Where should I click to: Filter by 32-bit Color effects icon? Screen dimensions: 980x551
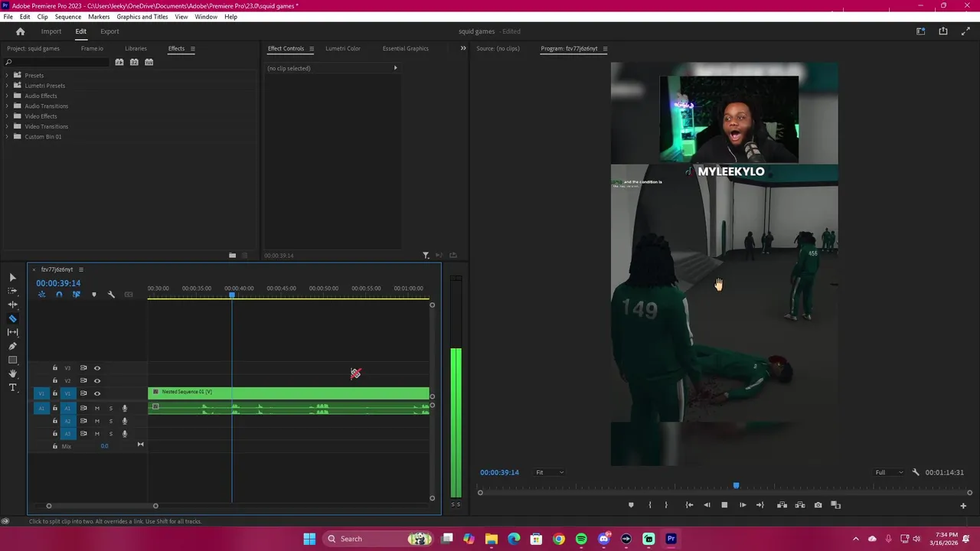(134, 62)
